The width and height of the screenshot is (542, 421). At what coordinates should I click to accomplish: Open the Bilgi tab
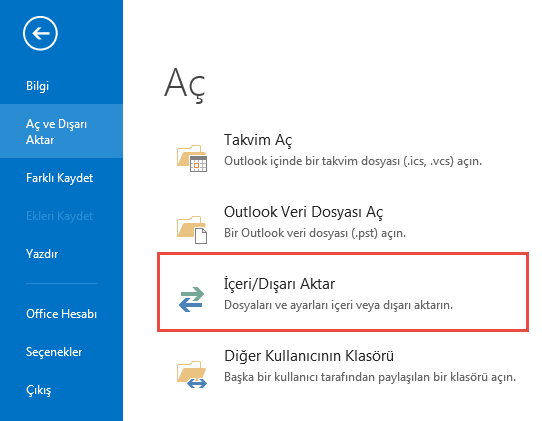click(37, 86)
